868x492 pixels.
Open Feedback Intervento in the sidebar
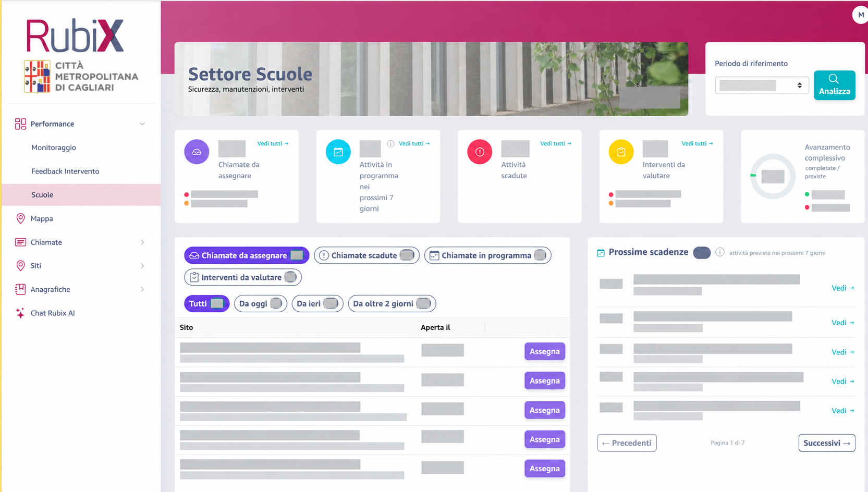[65, 171]
